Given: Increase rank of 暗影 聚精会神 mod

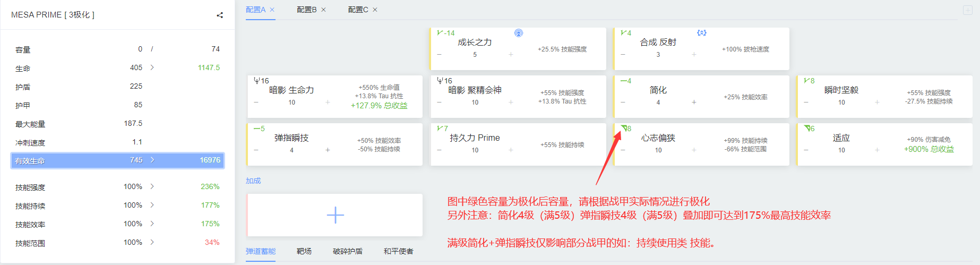Looking at the screenshot, I should click(x=511, y=102).
